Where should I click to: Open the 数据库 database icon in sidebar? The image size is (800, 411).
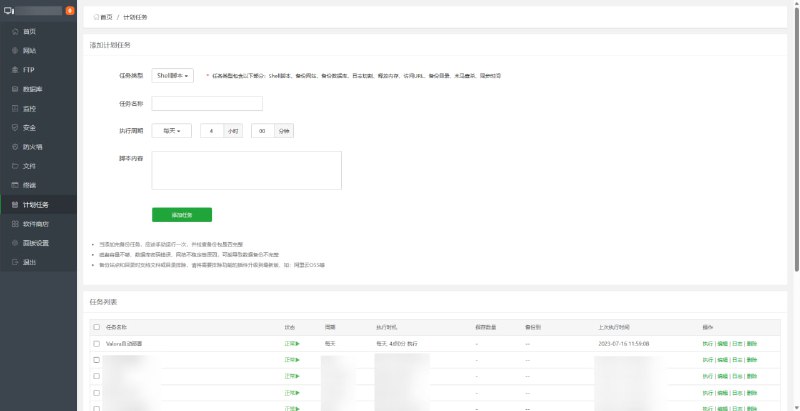click(x=14, y=89)
